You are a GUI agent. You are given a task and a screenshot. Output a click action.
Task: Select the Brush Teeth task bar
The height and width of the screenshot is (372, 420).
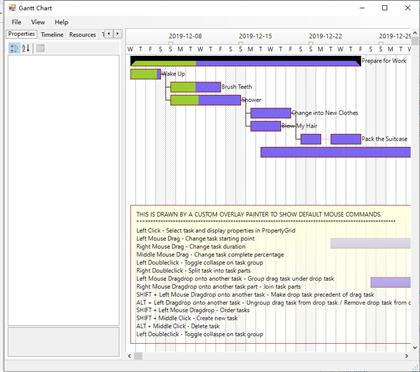(x=196, y=87)
